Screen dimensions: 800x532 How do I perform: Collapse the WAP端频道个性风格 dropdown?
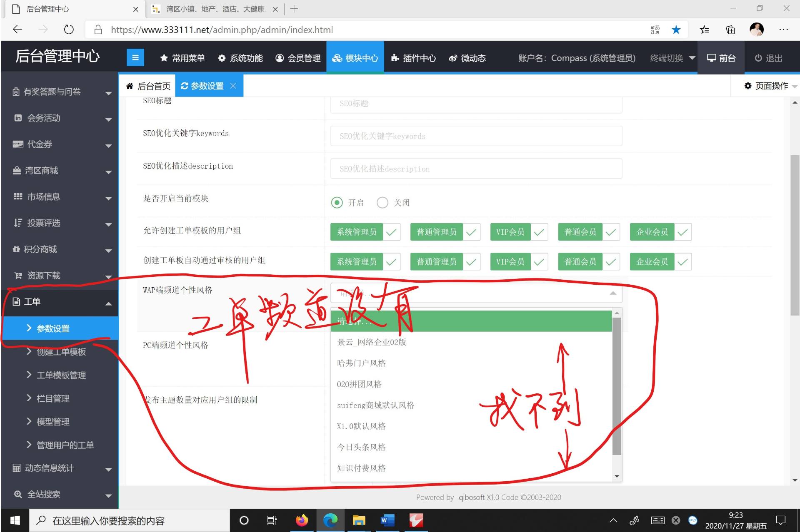click(x=612, y=293)
